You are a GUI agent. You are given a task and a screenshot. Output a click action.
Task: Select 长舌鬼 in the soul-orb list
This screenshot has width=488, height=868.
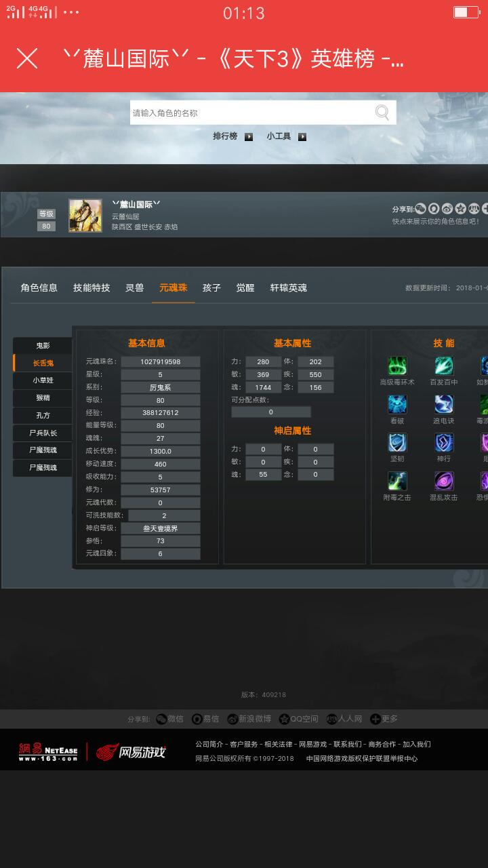[x=43, y=363]
